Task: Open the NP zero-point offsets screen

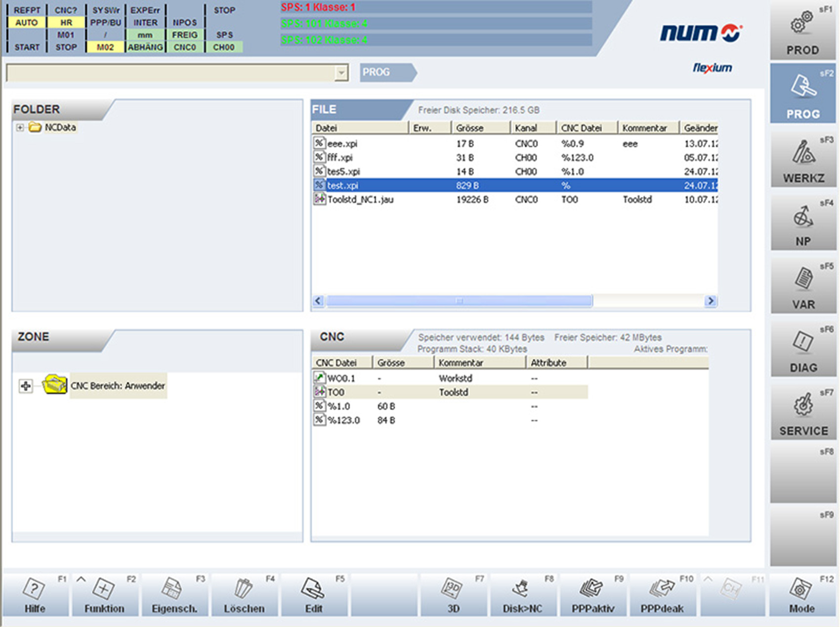Action: [x=803, y=222]
